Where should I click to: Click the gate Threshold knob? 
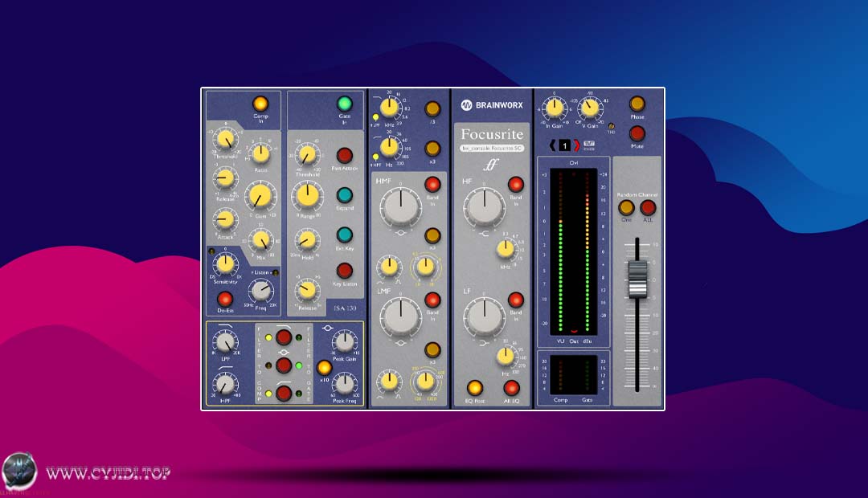307,155
